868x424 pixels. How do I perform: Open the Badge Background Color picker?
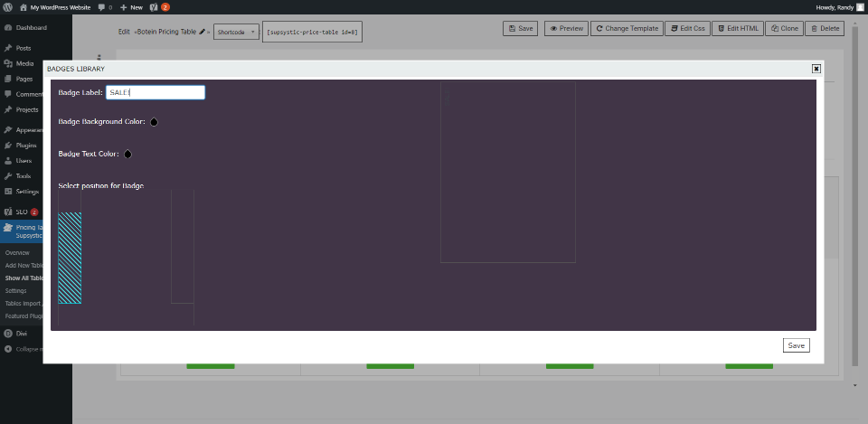154,122
